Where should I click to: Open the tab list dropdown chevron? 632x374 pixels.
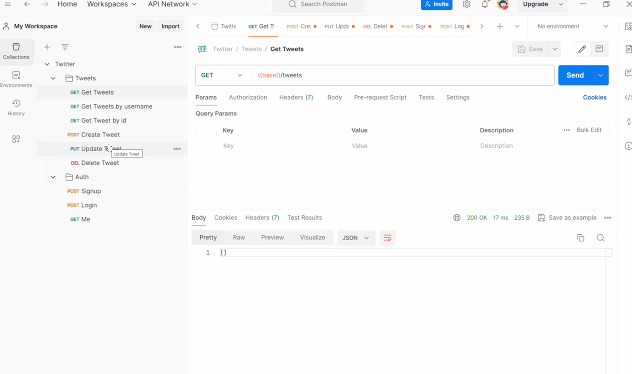(517, 26)
